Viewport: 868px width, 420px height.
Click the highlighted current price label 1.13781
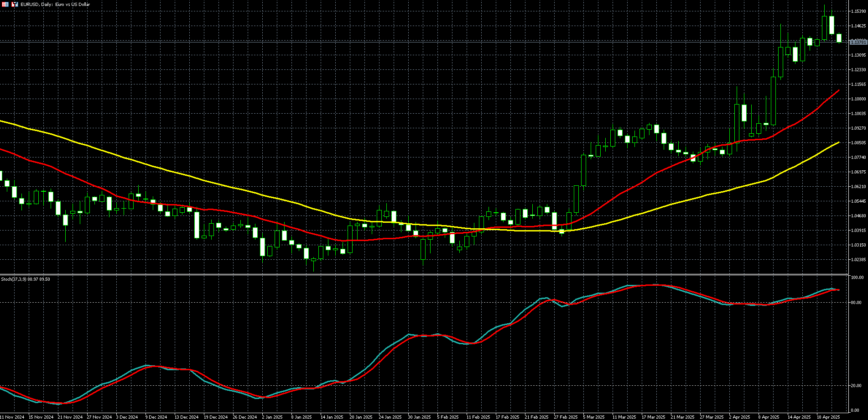(858, 42)
